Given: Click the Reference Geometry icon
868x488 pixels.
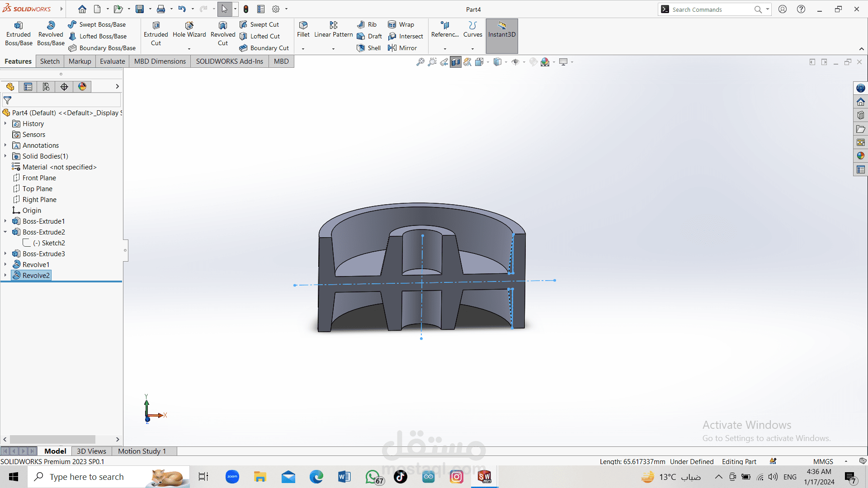Looking at the screenshot, I should pyautogui.click(x=445, y=30).
